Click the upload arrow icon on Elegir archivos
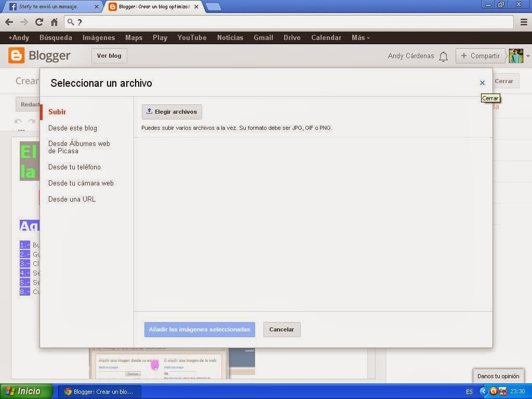 point(150,111)
